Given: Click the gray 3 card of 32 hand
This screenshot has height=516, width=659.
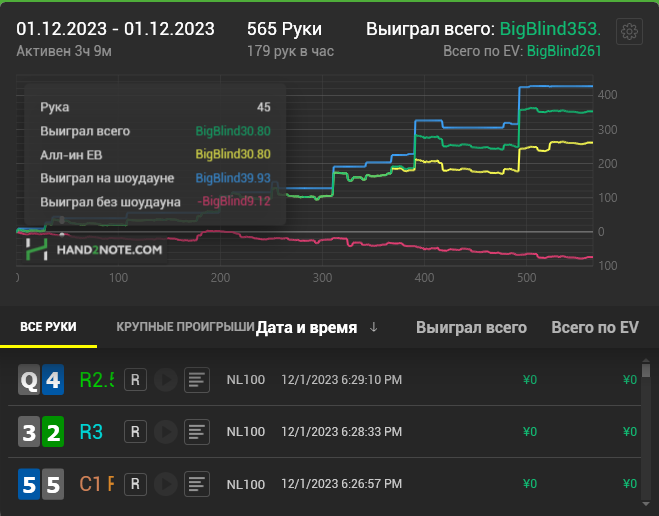Looking at the screenshot, I should click(29, 432).
